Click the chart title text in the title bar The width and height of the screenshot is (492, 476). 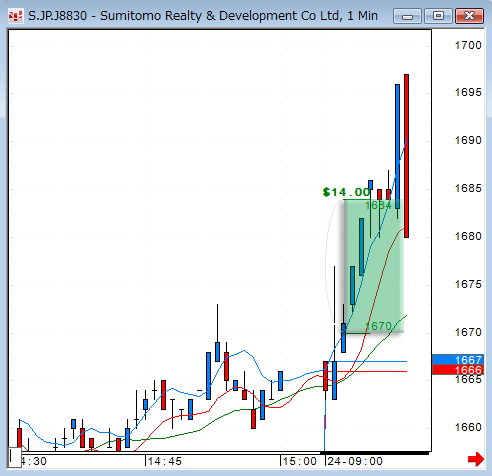(203, 16)
